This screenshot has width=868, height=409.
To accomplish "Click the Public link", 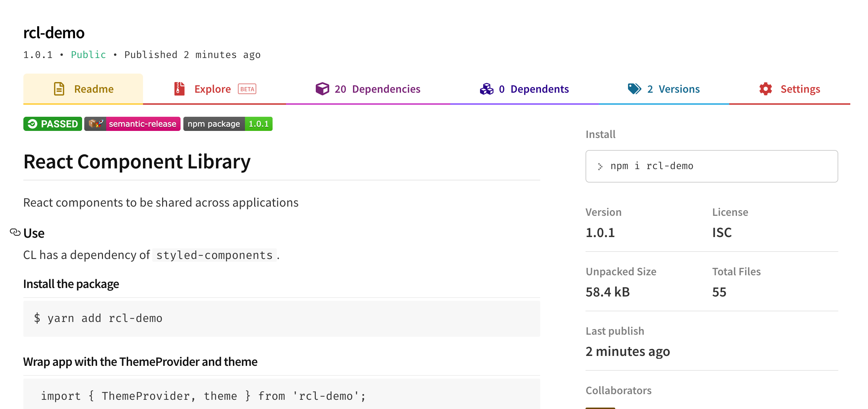I will point(88,54).
